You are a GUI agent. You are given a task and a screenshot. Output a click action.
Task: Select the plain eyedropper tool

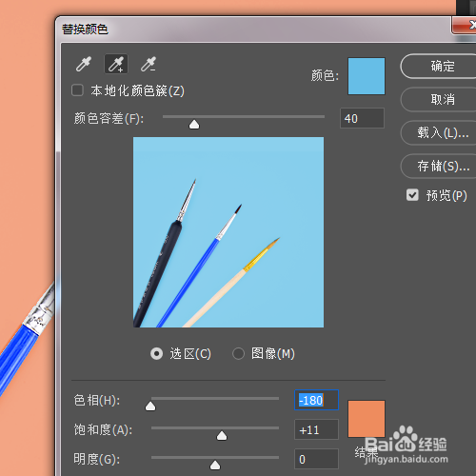tap(84, 64)
